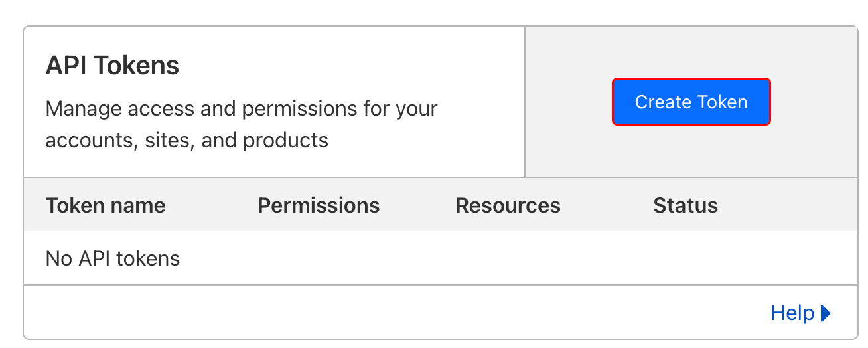Select the Resources column header
The width and height of the screenshot is (868, 348).
[x=508, y=205]
